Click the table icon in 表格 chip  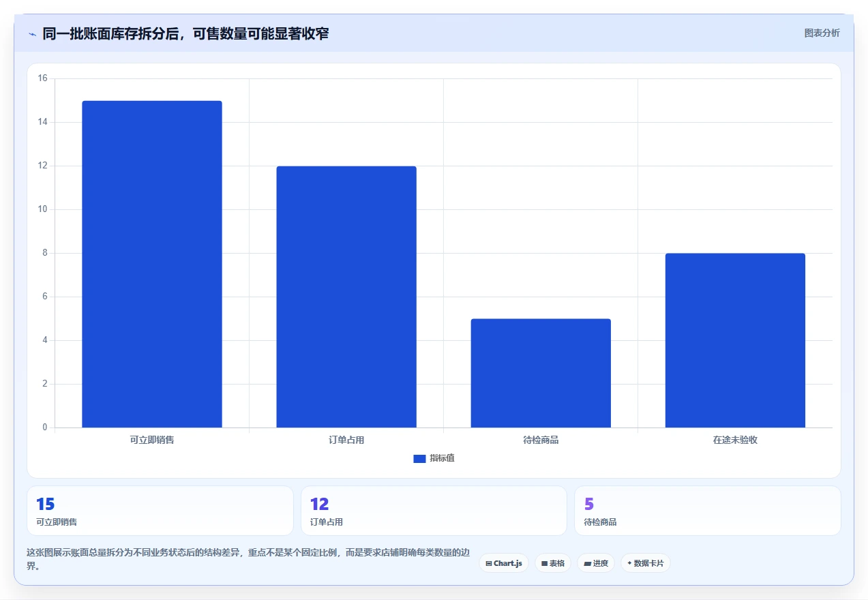coord(544,564)
